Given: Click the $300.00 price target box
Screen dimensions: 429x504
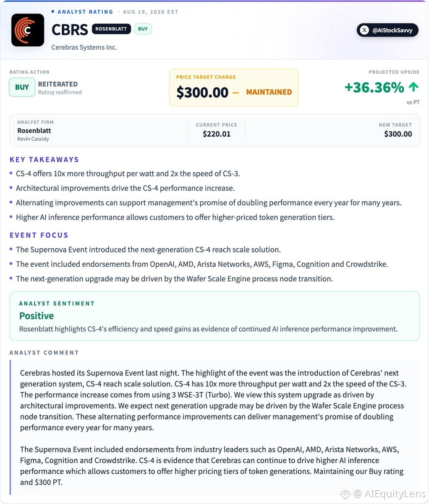Looking at the screenshot, I should [234, 87].
